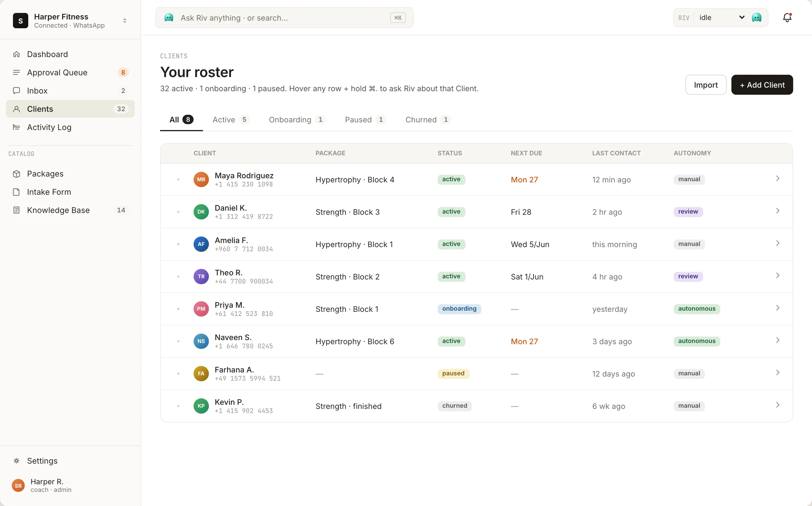Open Naveen S. row chevron
Screen dimensions: 812x506
coord(778,340)
